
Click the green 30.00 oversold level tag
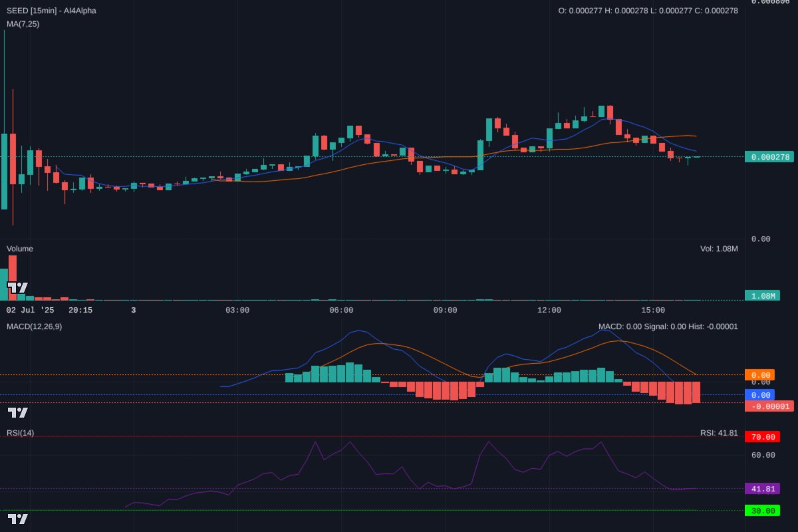point(762,511)
